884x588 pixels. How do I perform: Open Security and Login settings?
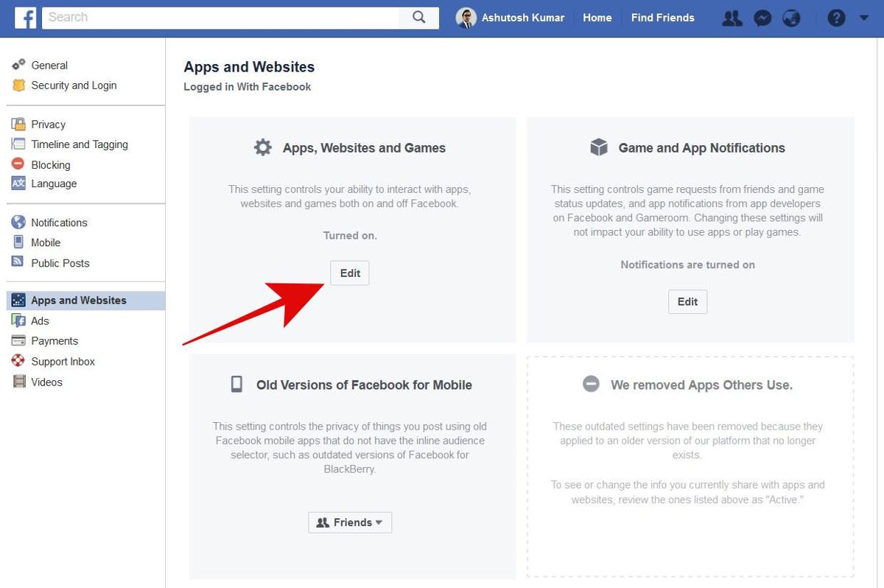click(74, 85)
